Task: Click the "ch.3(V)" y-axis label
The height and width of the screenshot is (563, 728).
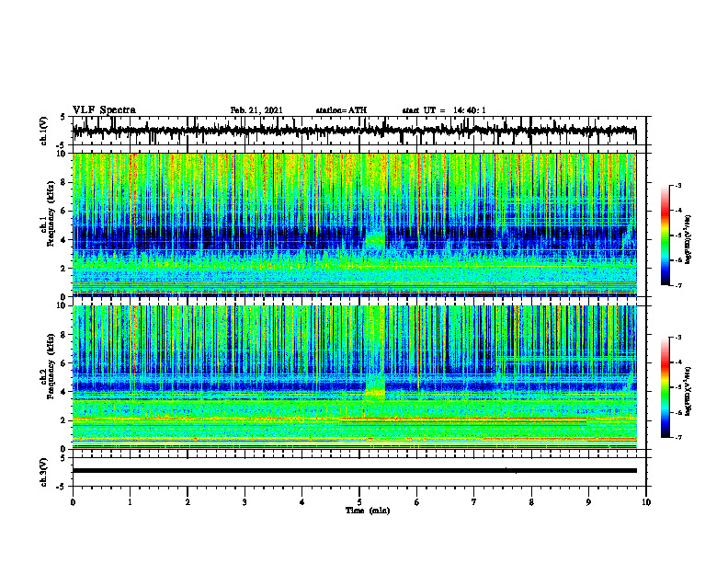Action: pyautogui.click(x=44, y=472)
